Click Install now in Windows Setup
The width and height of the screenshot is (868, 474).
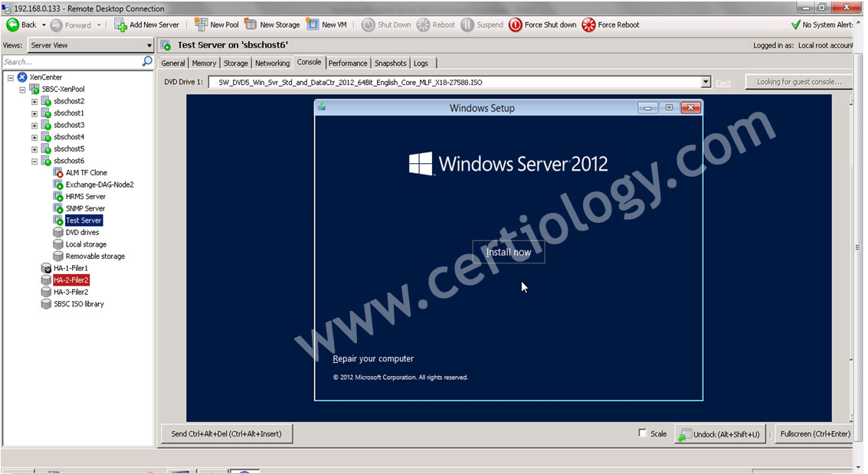coord(508,252)
